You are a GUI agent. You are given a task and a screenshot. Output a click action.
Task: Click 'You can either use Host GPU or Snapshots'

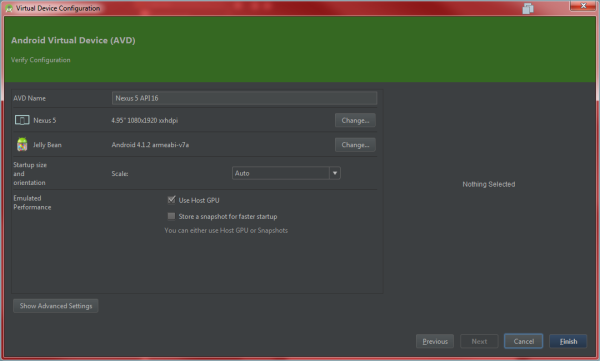[x=226, y=230]
